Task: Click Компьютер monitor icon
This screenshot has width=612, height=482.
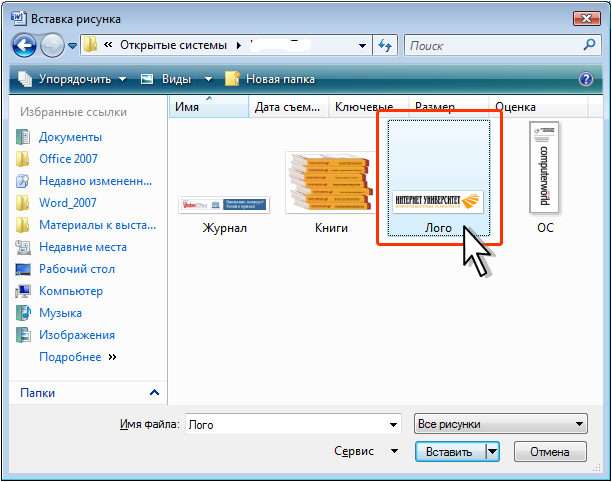Action: pyautogui.click(x=23, y=291)
